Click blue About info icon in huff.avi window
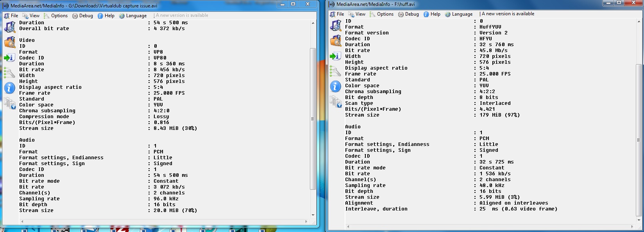644x232 pixels. (x=336, y=86)
